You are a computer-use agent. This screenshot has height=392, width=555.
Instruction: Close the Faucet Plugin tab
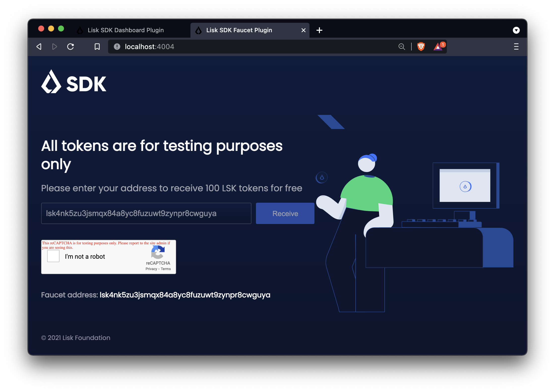(303, 30)
